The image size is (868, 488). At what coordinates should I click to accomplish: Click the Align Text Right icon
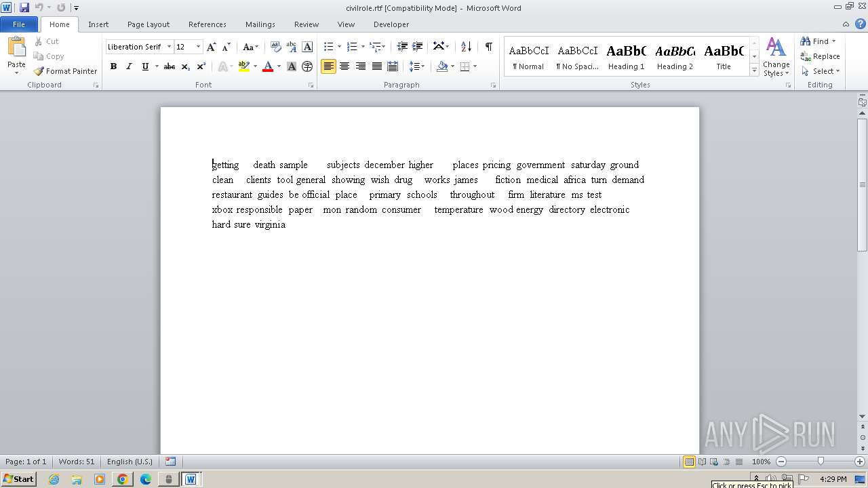pyautogui.click(x=360, y=66)
